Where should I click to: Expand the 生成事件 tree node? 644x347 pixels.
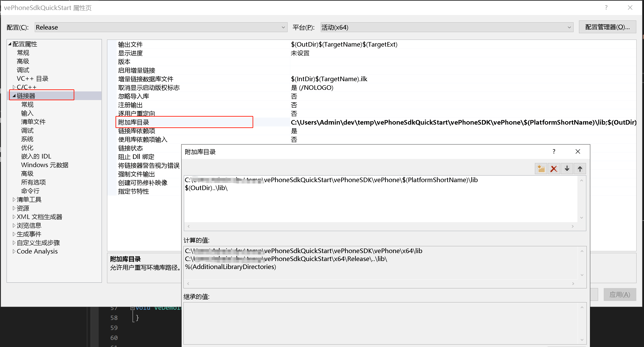14,234
